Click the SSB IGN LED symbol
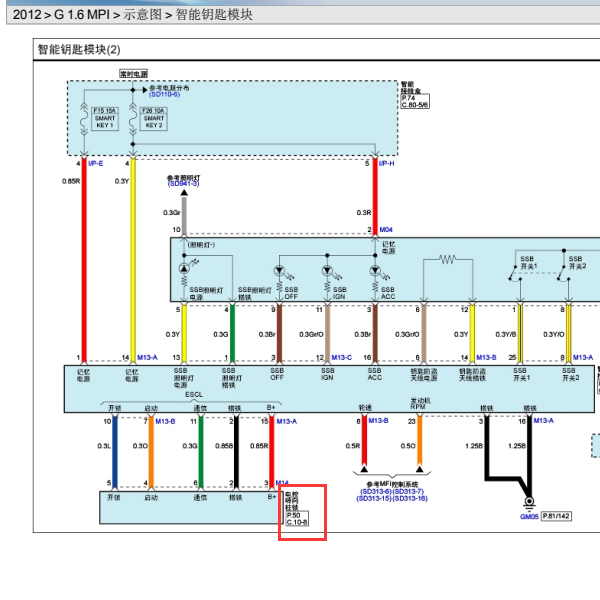600x600 pixels. tap(327, 271)
